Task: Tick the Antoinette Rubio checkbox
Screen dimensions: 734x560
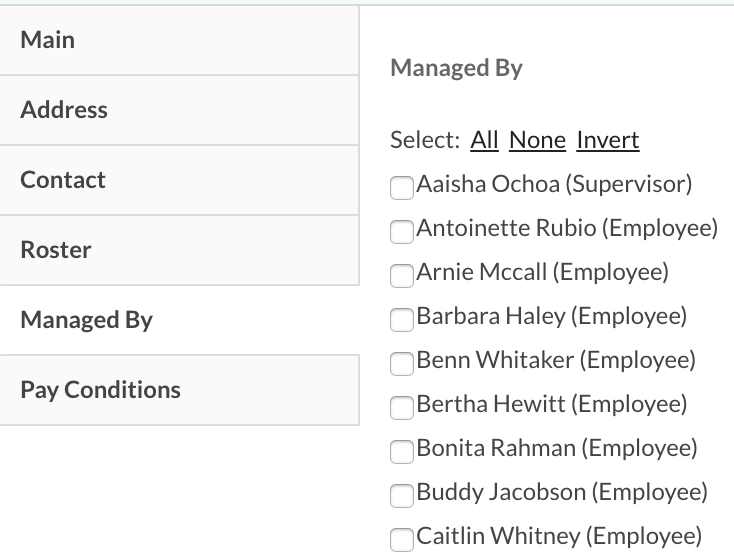Action: coord(401,231)
